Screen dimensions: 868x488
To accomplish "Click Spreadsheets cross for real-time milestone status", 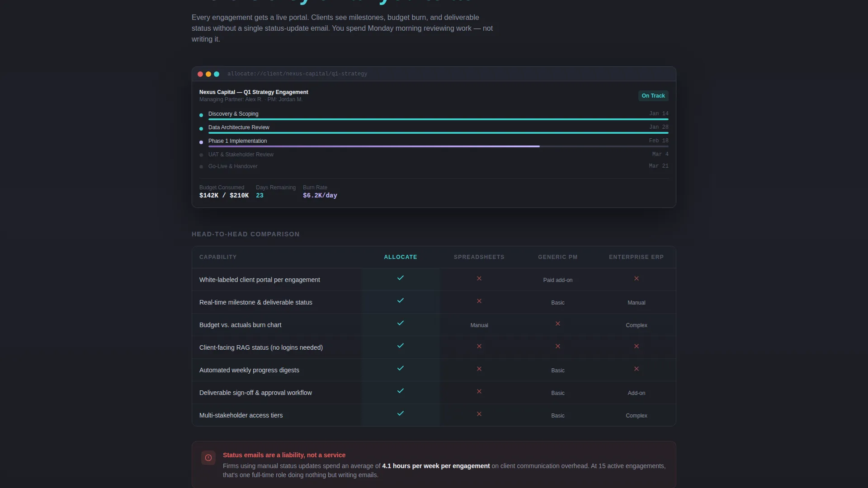I will coord(479,301).
